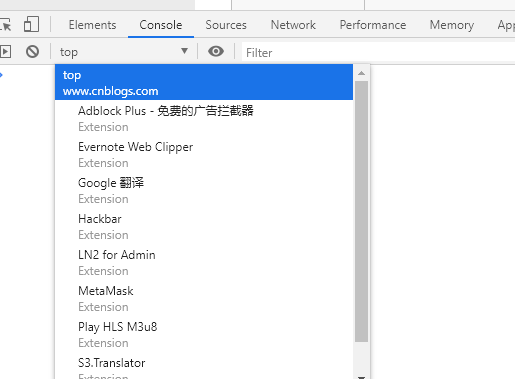Image resolution: width=515 pixels, height=379 pixels.
Task: Select the Google 翻译 extension context
Action: pos(204,190)
